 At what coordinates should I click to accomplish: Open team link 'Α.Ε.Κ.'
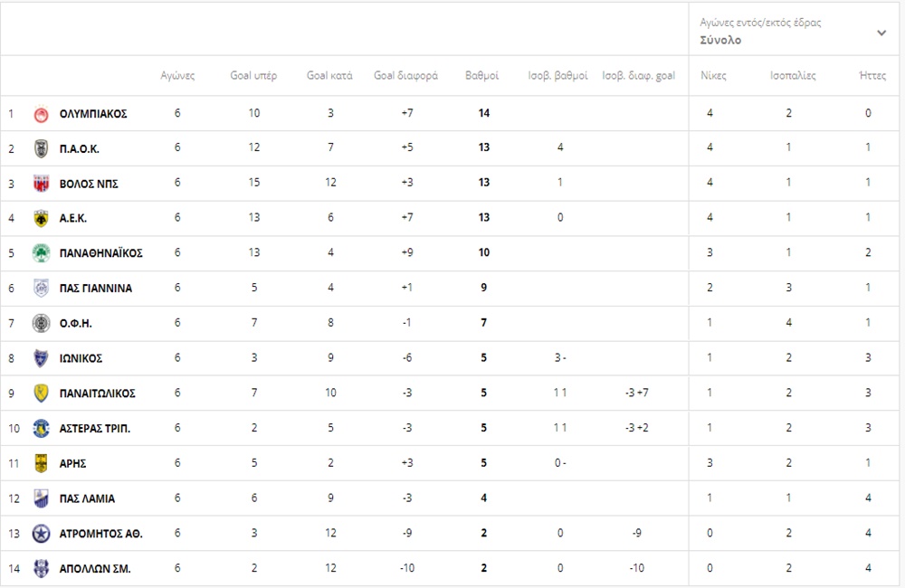[x=72, y=219]
